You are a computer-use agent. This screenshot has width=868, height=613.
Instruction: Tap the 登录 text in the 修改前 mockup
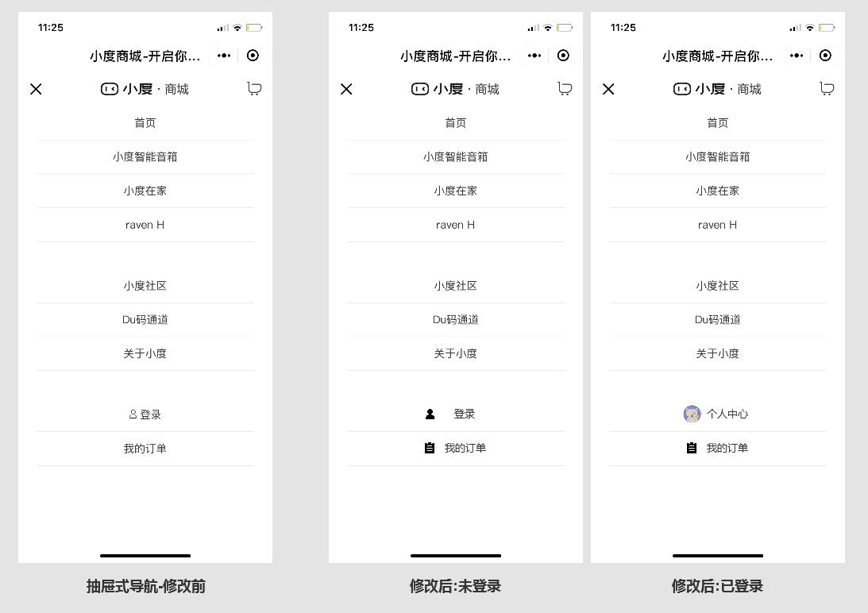pyautogui.click(x=151, y=414)
